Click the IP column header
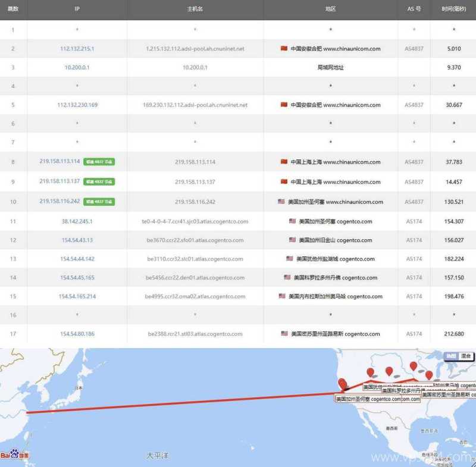Image resolution: width=476 pixels, height=467 pixels. click(x=77, y=10)
